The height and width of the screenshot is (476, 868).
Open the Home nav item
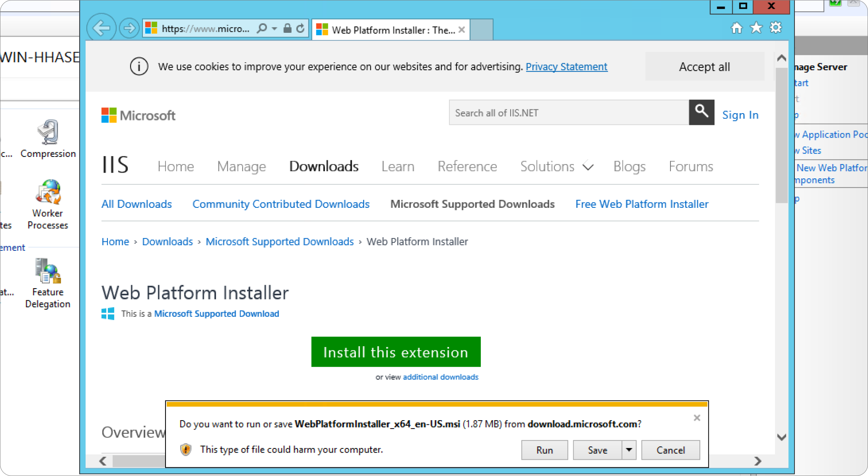click(x=176, y=166)
